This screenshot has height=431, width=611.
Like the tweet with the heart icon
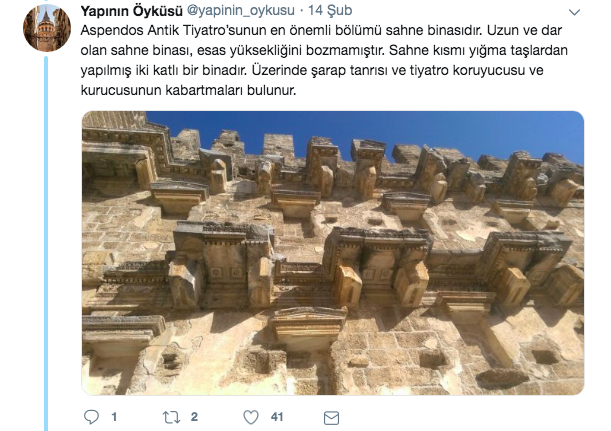point(251,417)
